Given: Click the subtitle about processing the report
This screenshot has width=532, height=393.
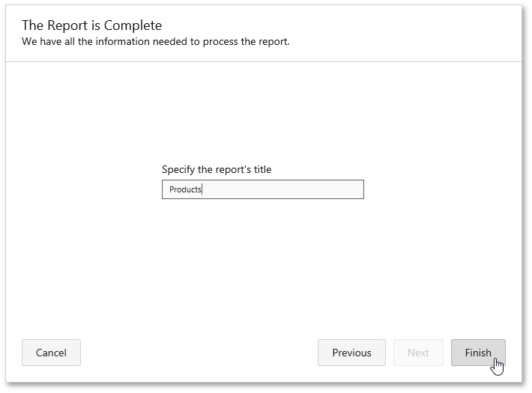Looking at the screenshot, I should click(x=156, y=41).
